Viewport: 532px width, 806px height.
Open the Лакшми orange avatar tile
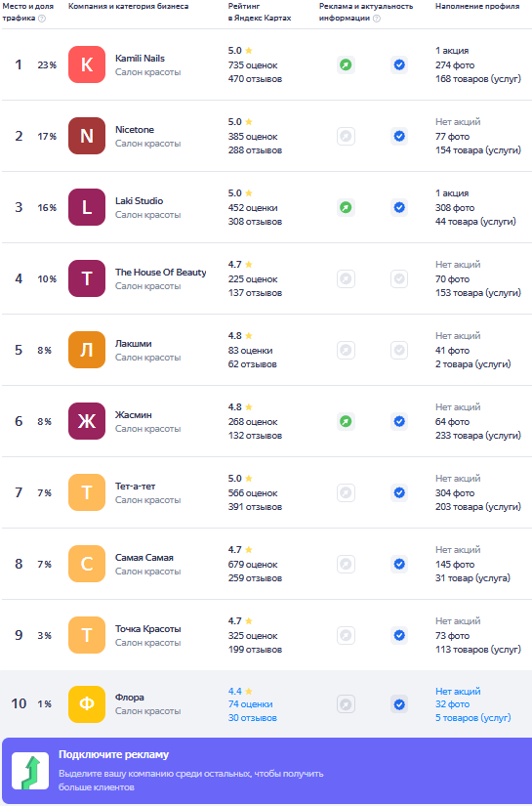[x=87, y=350]
